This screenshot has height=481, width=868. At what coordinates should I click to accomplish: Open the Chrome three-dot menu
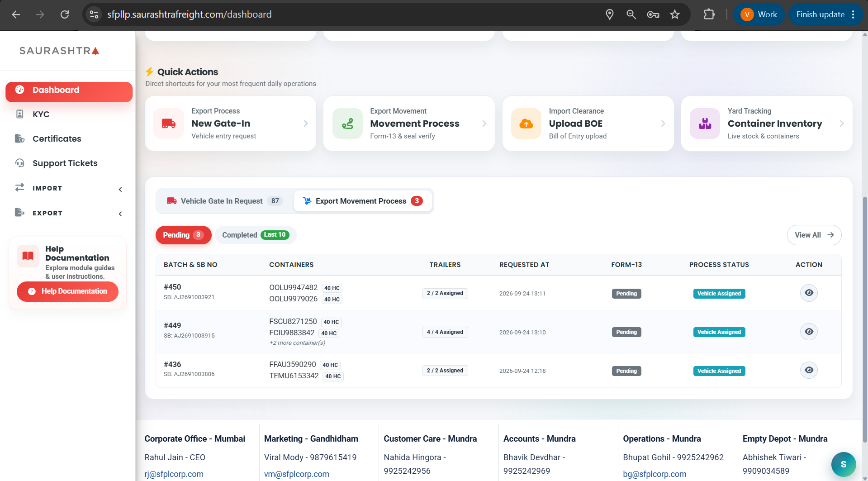click(853, 14)
